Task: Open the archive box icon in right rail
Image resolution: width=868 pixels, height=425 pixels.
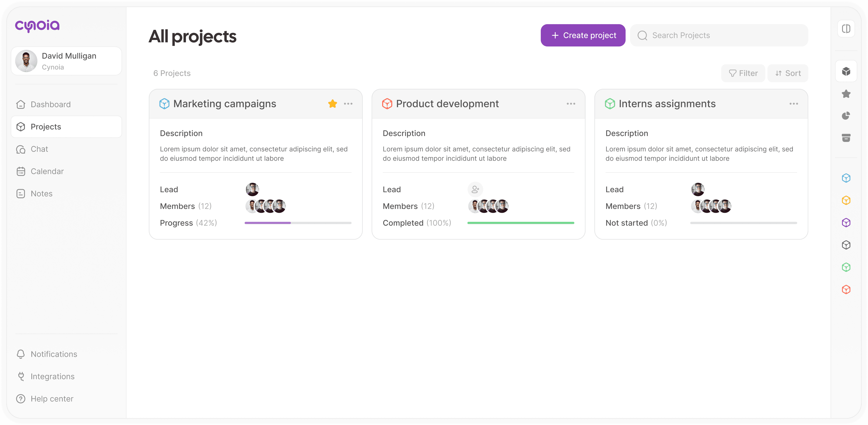Action: pyautogui.click(x=846, y=138)
